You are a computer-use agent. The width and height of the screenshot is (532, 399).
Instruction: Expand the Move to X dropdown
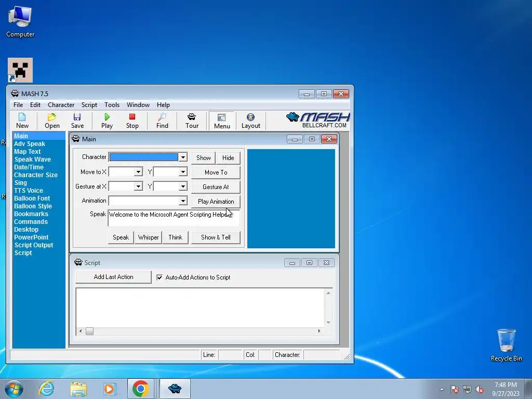(x=138, y=172)
